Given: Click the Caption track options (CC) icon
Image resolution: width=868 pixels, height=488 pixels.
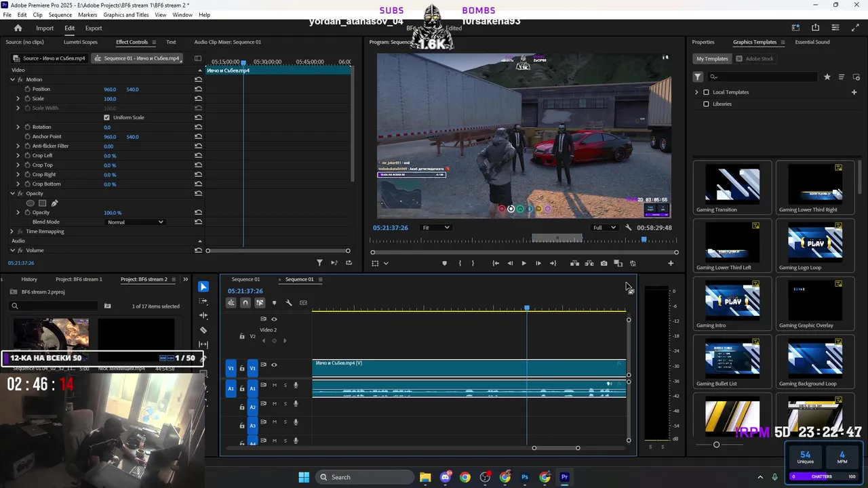Looking at the screenshot, I should click(303, 303).
